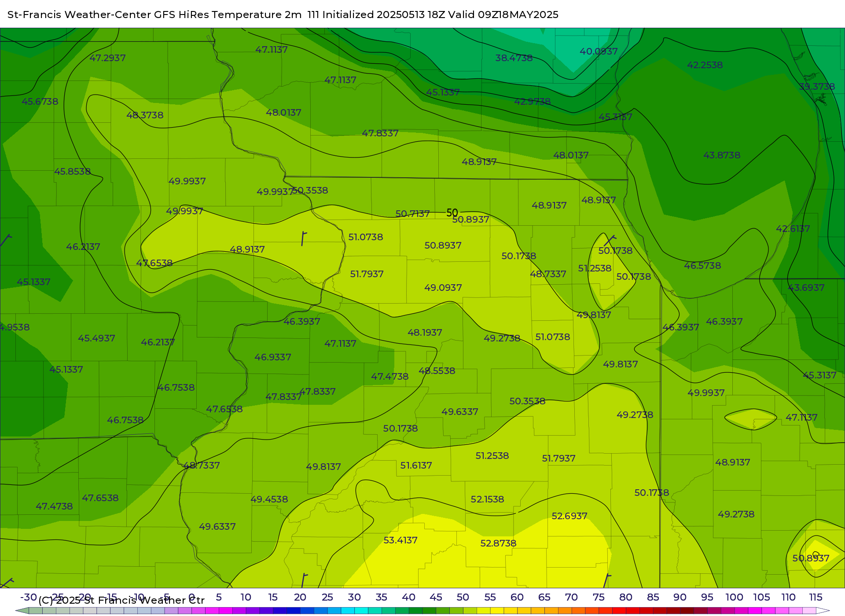Click the 45.4937 label

(x=96, y=338)
